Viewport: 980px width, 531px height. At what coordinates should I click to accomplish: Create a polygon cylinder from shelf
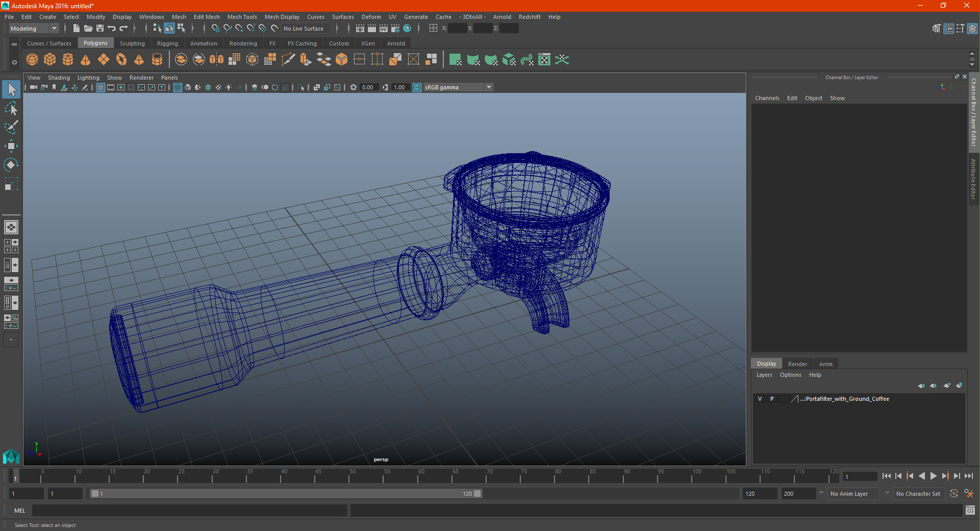click(68, 60)
